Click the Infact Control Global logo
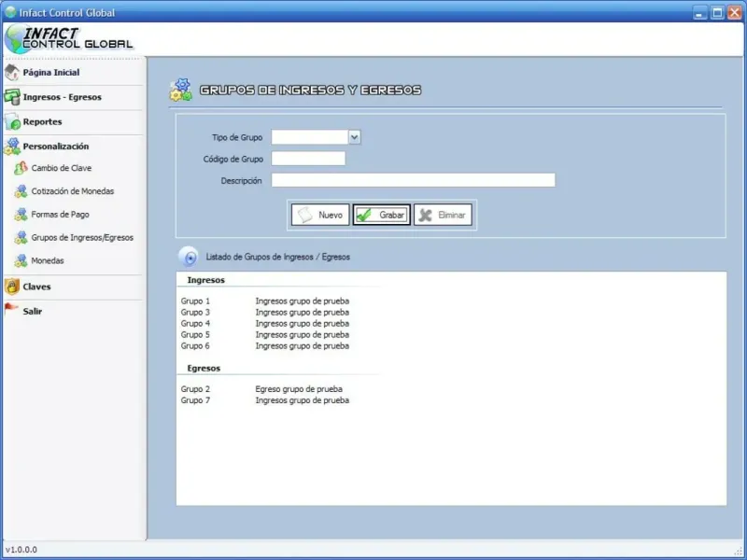The height and width of the screenshot is (560, 747). click(x=69, y=39)
